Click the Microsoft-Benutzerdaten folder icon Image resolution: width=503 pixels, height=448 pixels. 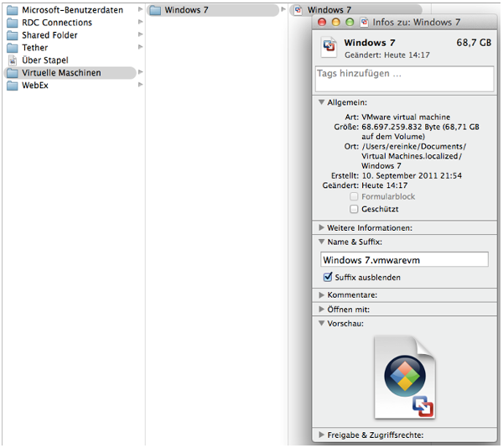(12, 10)
